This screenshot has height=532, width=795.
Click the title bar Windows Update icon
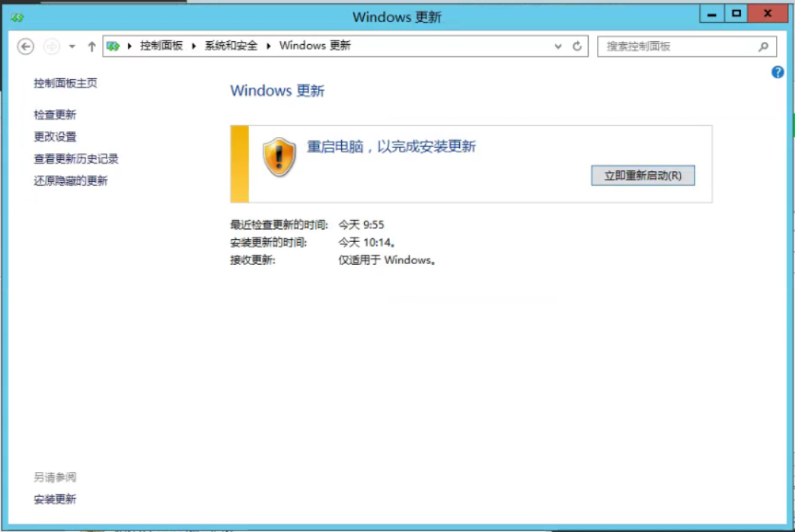[18, 18]
